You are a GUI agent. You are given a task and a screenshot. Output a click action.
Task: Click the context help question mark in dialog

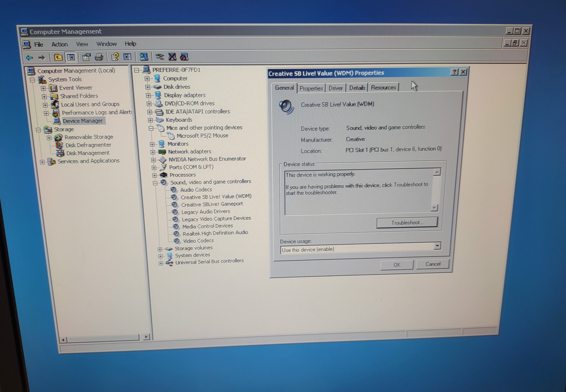(455, 72)
